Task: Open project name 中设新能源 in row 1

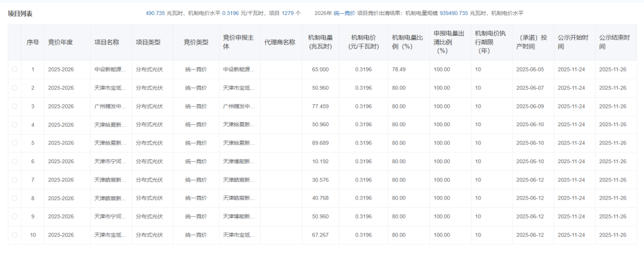Action: tap(110, 70)
